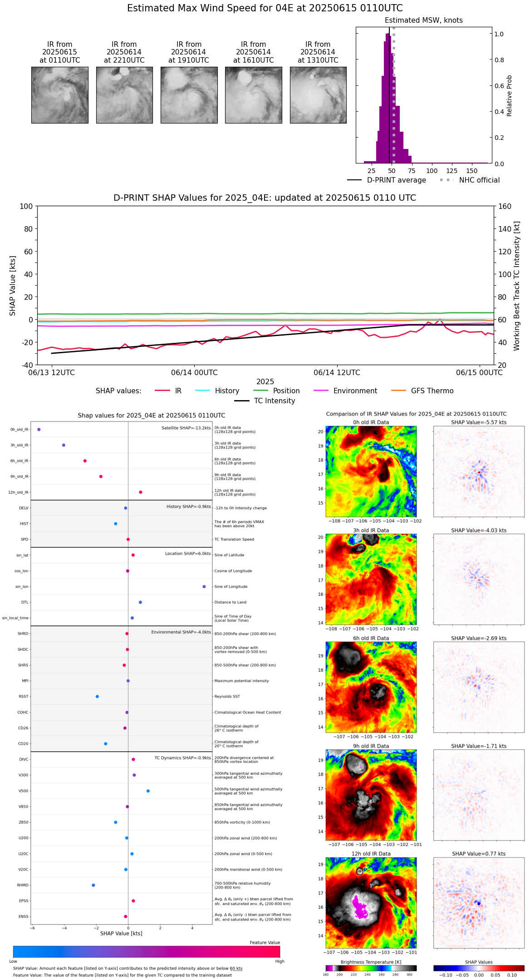Screen dimensions: 530x980
Task: Click the RHMD SHAP value dot
Action: 93,885
